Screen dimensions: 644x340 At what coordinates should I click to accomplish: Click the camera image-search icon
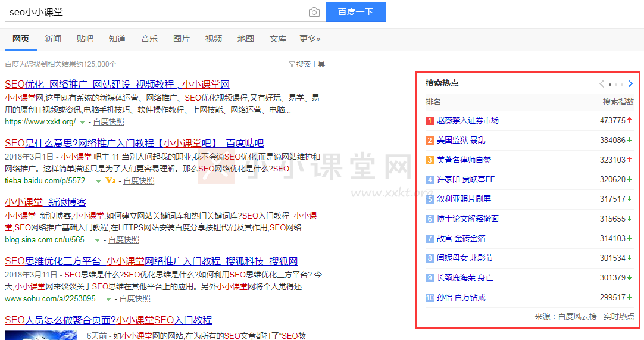click(x=314, y=12)
